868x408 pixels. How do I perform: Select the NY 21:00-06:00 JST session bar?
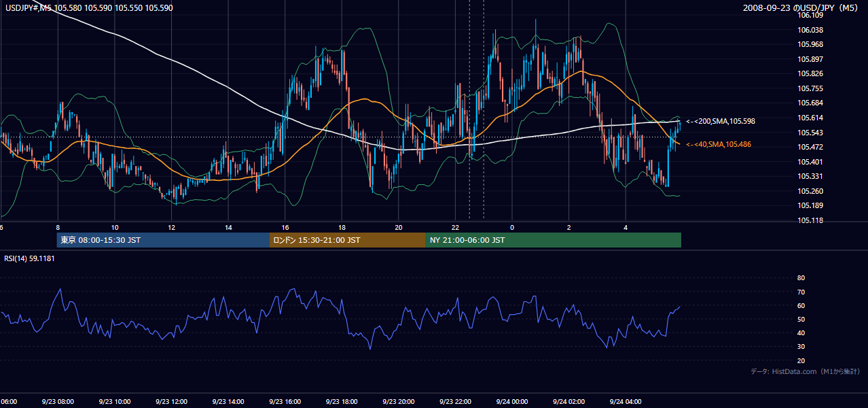[554, 240]
